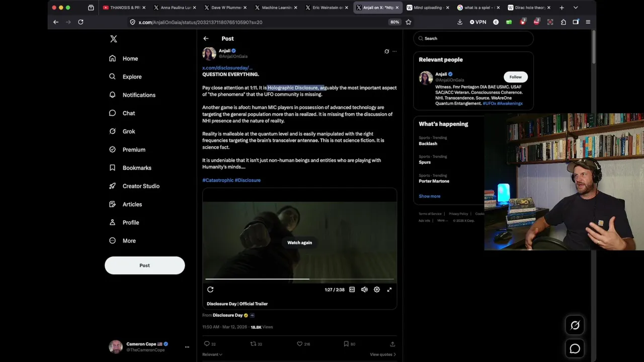Open the More menu in the sidebar
This screenshot has width=644, height=362.
pos(123,240)
